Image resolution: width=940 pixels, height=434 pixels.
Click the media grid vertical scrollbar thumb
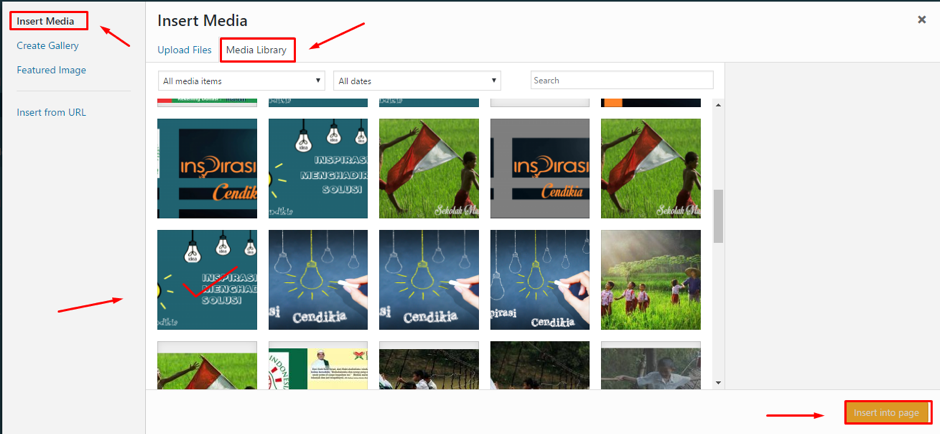click(719, 216)
